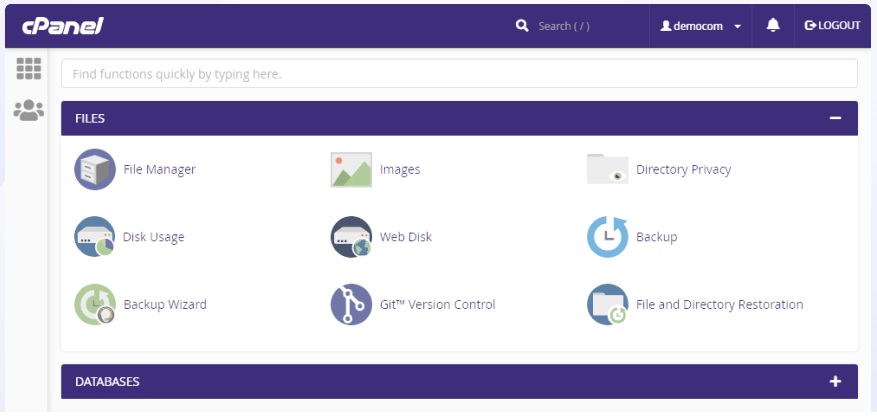Screen dimensions: 877x419
Task: Open the File Manager icon
Action: click(95, 170)
